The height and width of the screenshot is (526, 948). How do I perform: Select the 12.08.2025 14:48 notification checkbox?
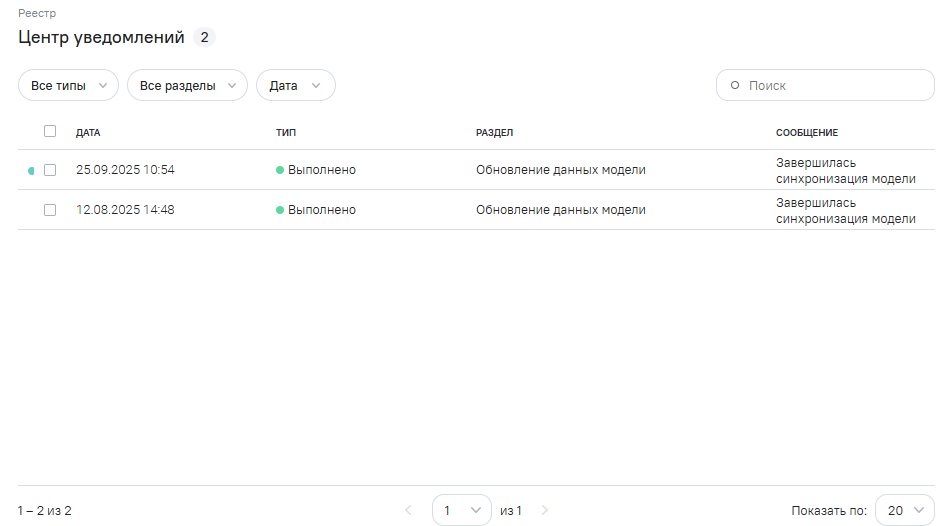(x=50, y=210)
